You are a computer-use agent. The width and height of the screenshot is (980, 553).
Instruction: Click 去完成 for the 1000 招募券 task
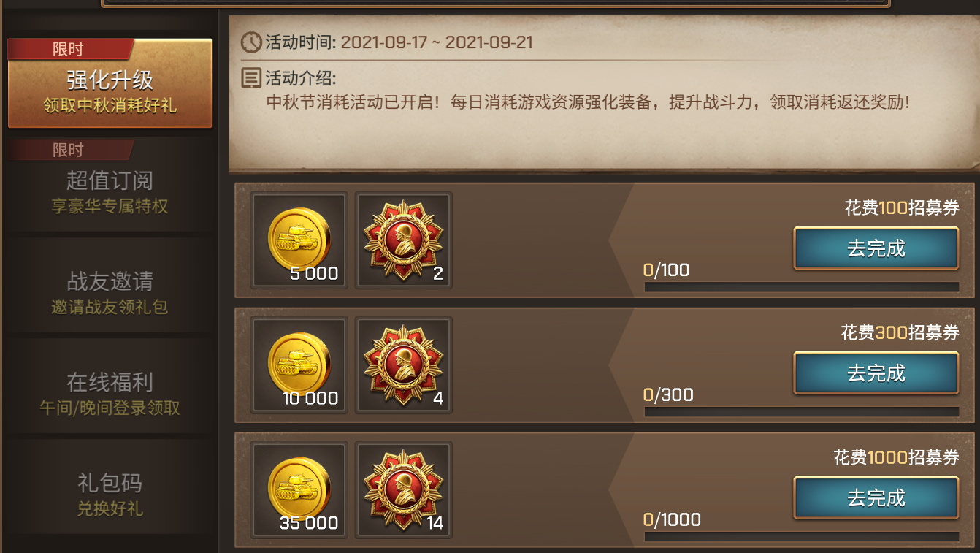pos(876,498)
